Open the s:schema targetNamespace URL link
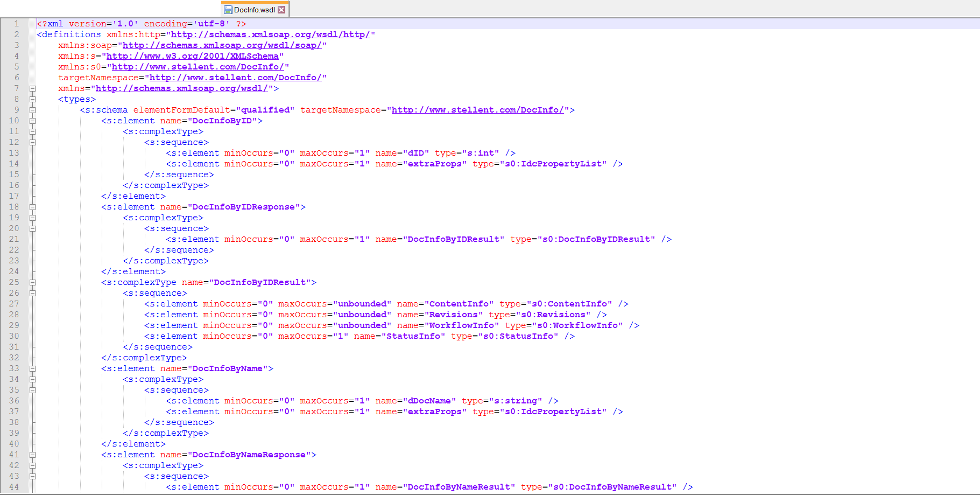The width and height of the screenshot is (980, 495). click(477, 110)
